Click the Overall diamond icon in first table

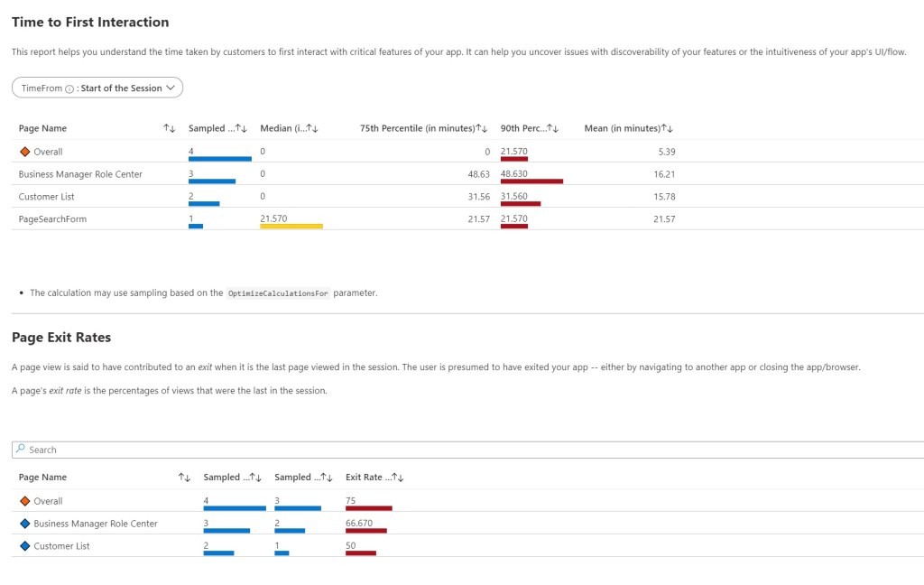pyautogui.click(x=25, y=152)
